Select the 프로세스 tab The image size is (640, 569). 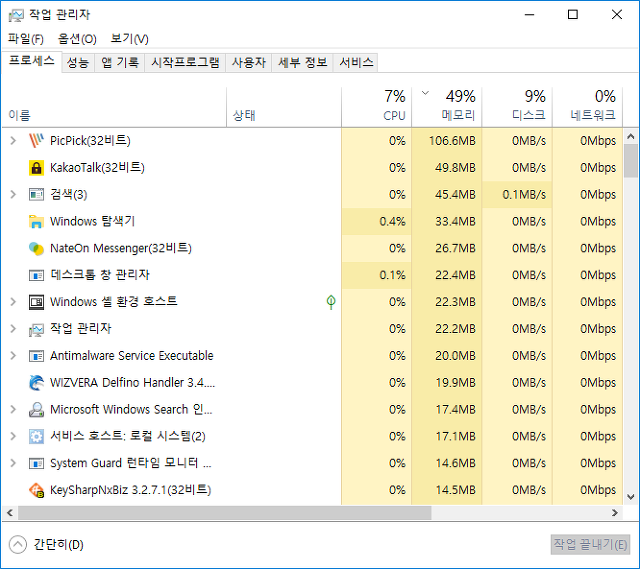[31, 61]
